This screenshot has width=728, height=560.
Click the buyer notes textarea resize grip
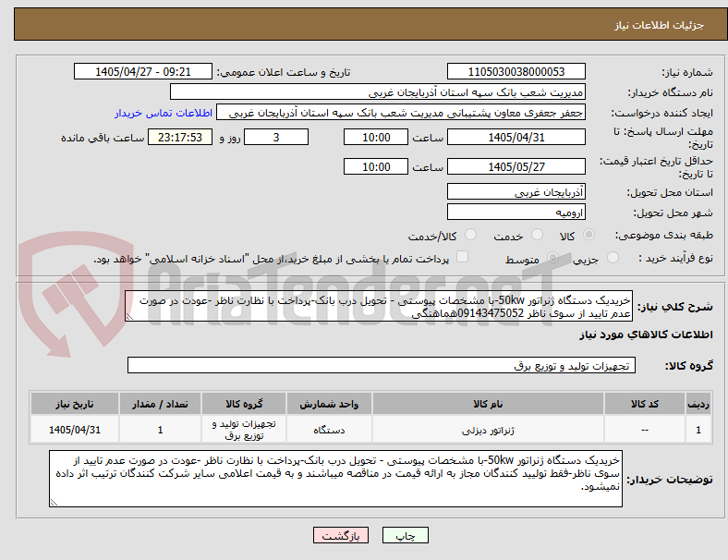[x=54, y=503]
